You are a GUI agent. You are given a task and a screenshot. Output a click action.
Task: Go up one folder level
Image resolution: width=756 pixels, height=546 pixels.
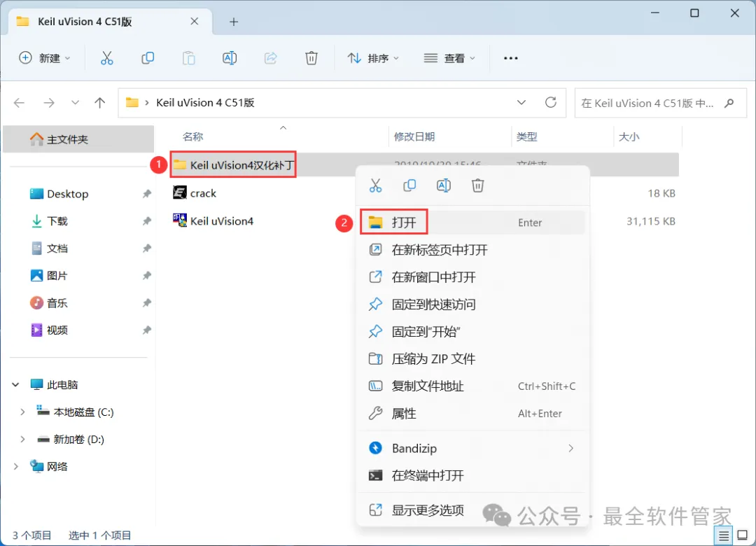click(100, 103)
